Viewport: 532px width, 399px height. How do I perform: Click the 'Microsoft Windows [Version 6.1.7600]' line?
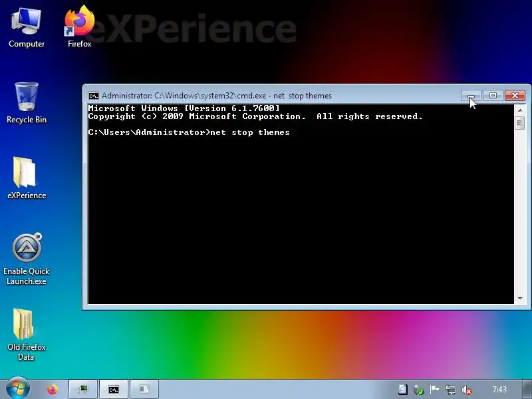tap(184, 108)
